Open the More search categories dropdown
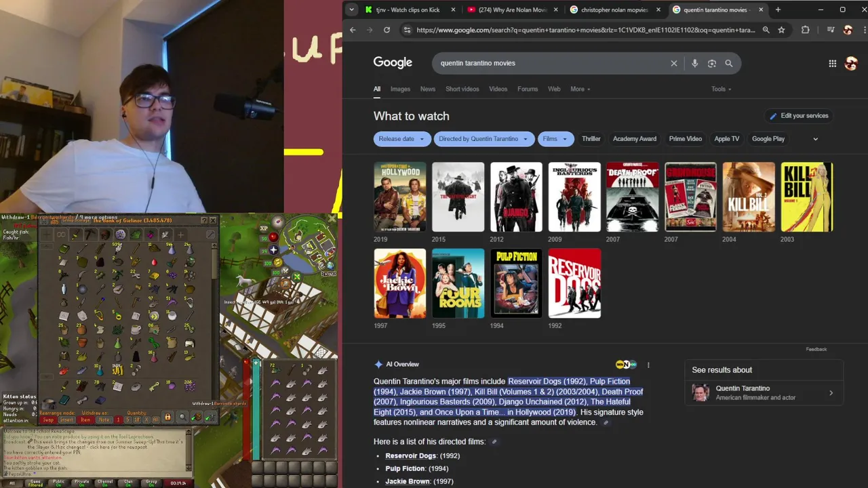Viewport: 868px width, 488px height. (x=580, y=89)
